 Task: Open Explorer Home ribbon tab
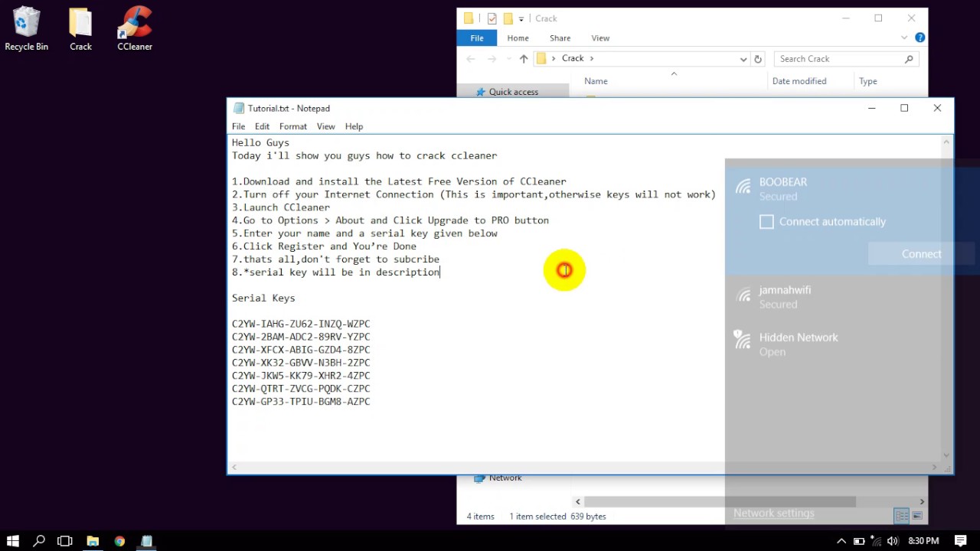518,38
